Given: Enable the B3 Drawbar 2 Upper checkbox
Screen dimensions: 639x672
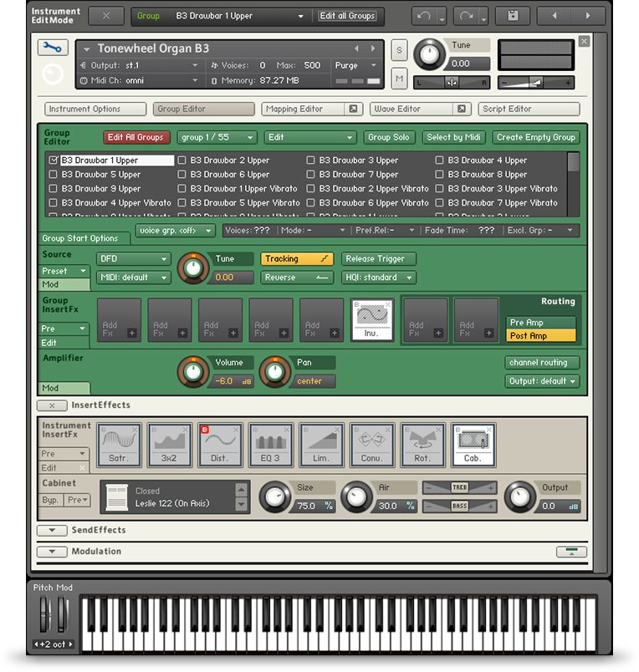Looking at the screenshot, I should [x=183, y=160].
